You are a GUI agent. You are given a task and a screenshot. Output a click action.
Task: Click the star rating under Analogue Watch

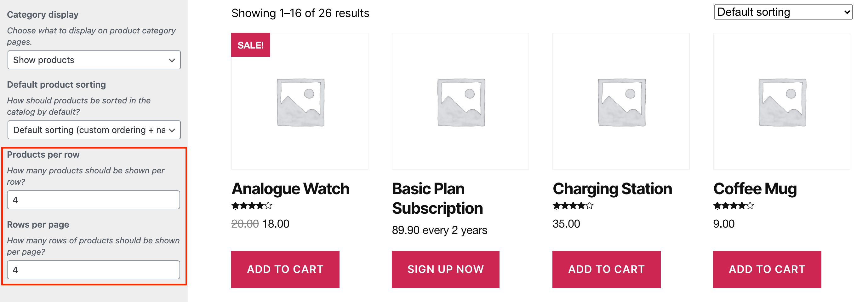coord(251,206)
